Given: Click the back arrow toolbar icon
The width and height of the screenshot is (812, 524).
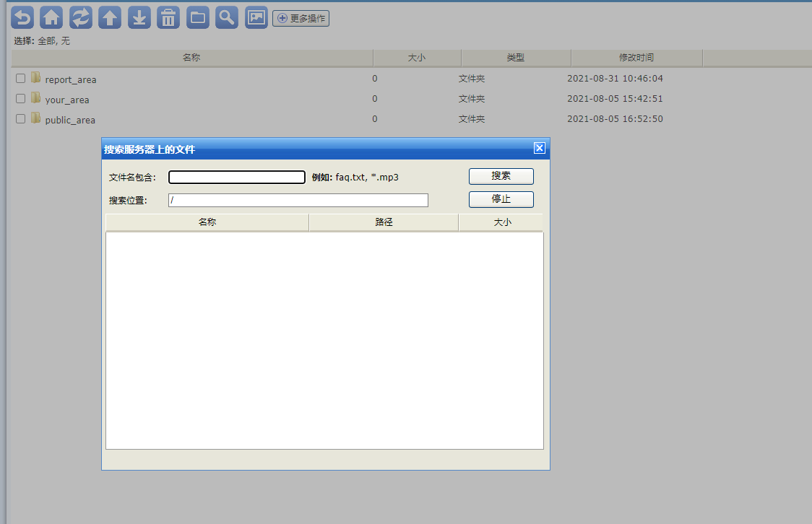Looking at the screenshot, I should tap(22, 17).
